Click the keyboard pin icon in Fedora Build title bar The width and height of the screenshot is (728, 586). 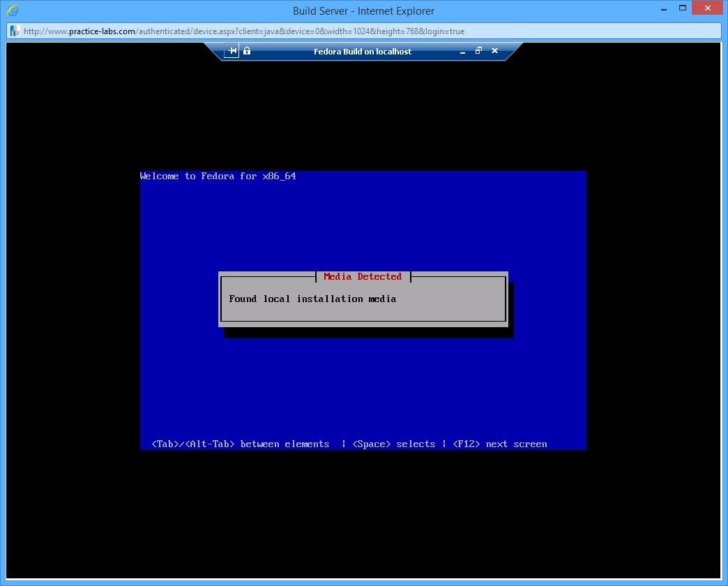[231, 50]
